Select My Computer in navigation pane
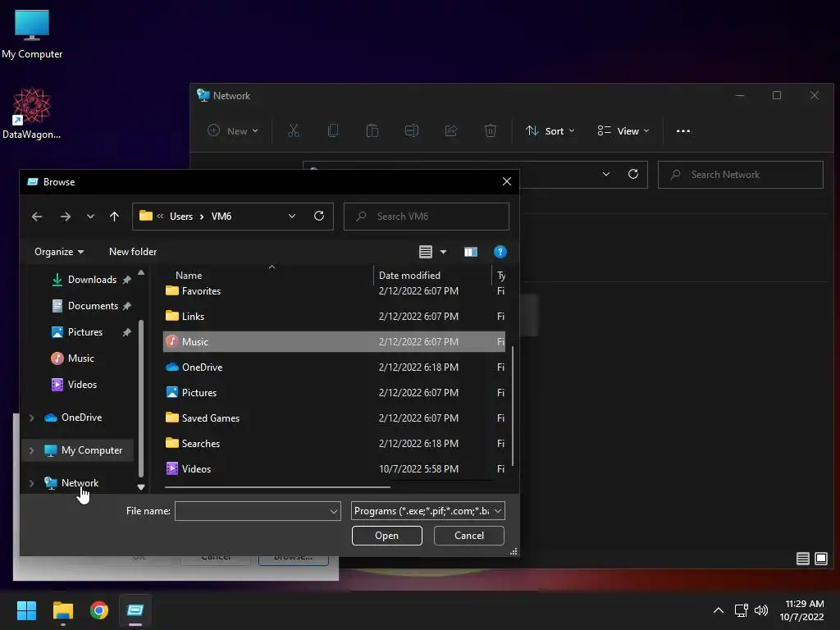 tap(92, 450)
